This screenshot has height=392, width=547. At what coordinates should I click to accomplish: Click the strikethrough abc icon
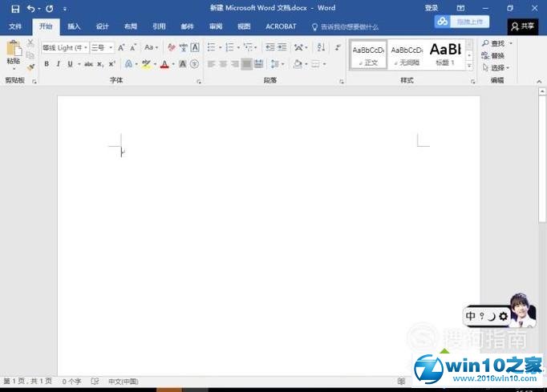pyautogui.click(x=87, y=64)
